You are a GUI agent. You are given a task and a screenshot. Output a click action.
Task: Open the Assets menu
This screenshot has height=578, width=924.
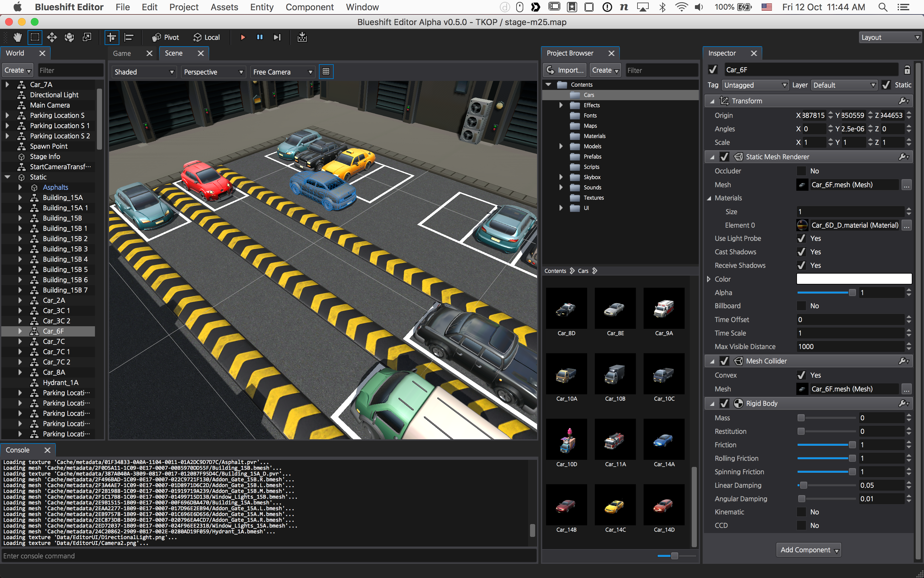pyautogui.click(x=224, y=7)
